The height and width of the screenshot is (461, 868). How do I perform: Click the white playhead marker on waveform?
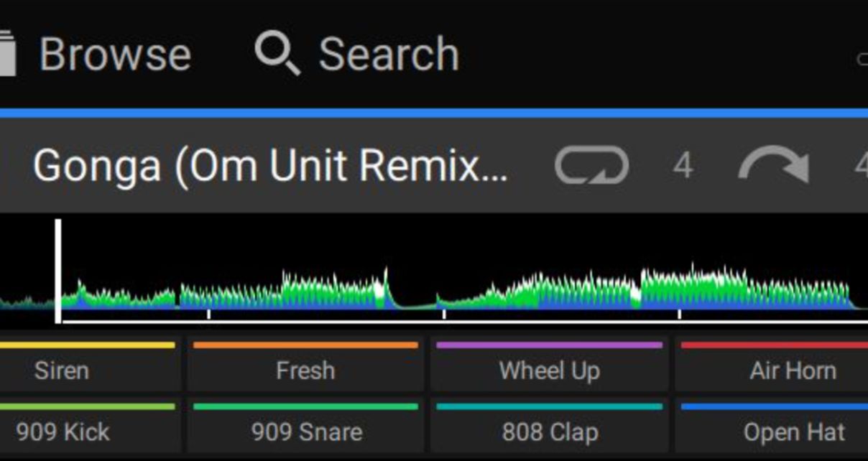tap(58, 271)
